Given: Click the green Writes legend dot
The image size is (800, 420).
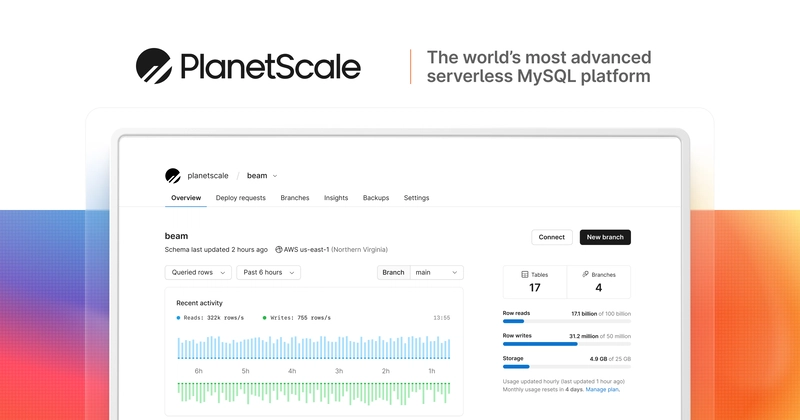Looking at the screenshot, I should pyautogui.click(x=264, y=318).
